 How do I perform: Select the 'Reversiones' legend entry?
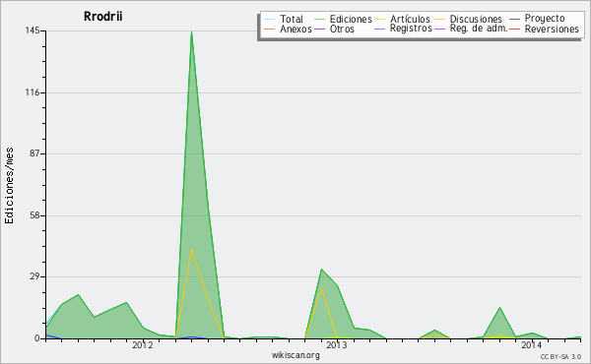[552, 29]
